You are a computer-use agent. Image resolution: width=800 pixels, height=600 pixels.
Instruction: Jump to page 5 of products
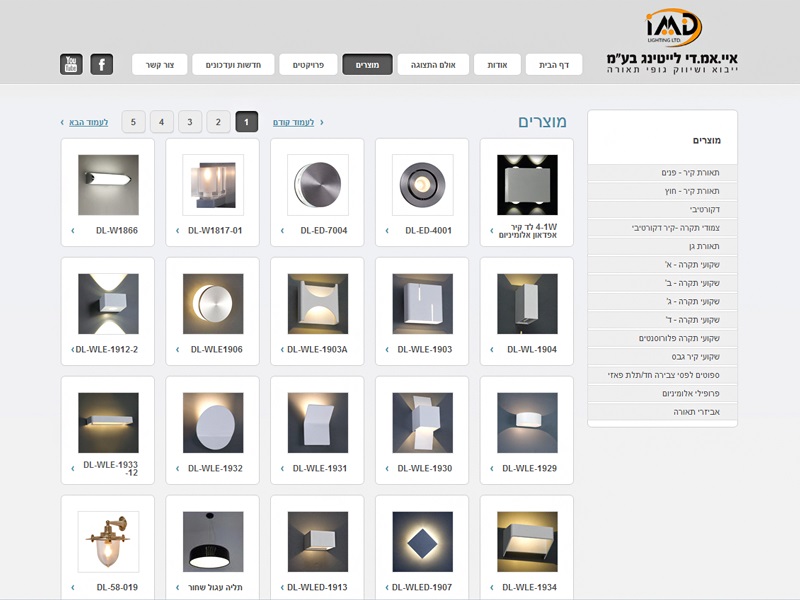point(133,122)
